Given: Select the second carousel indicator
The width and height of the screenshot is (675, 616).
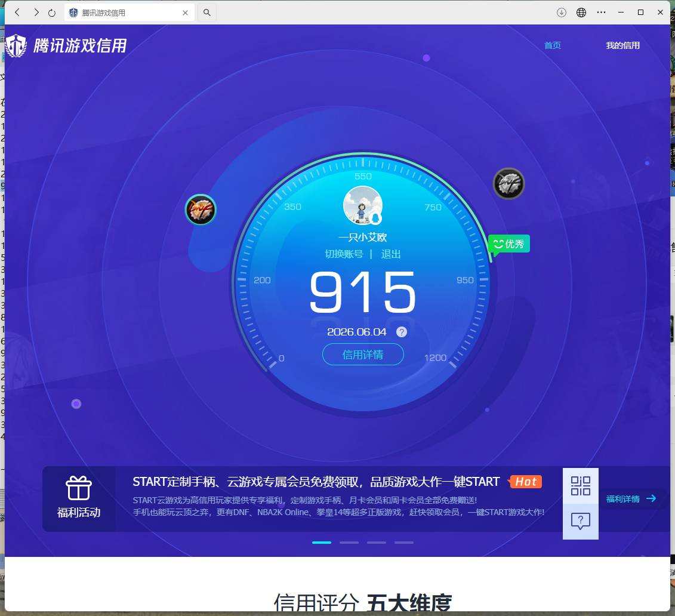Looking at the screenshot, I should (349, 543).
